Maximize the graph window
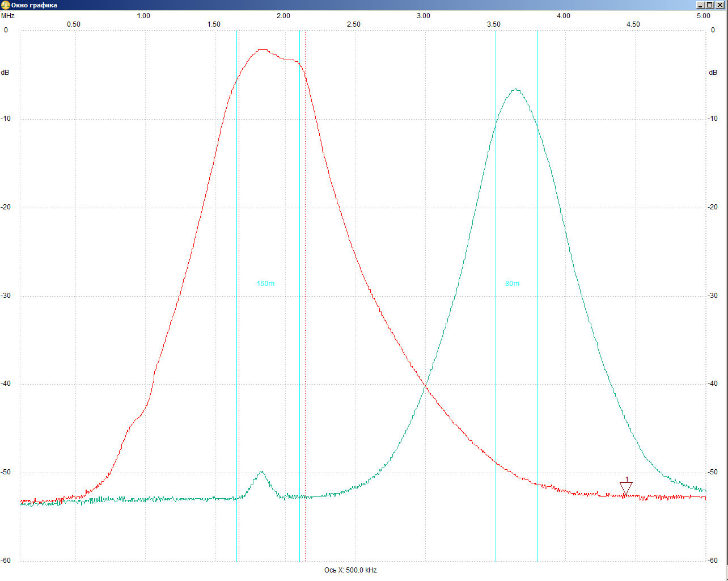Screen dimensions: 728x581 point(710,5)
